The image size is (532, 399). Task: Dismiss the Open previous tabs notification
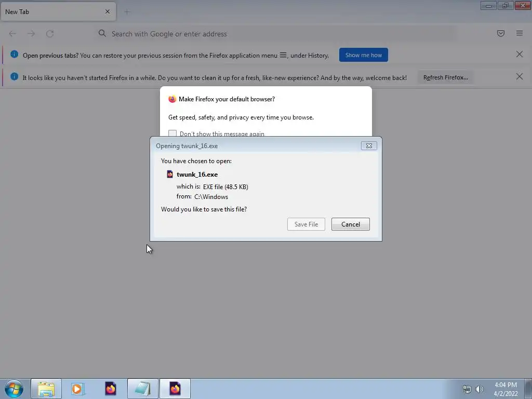[x=519, y=54]
